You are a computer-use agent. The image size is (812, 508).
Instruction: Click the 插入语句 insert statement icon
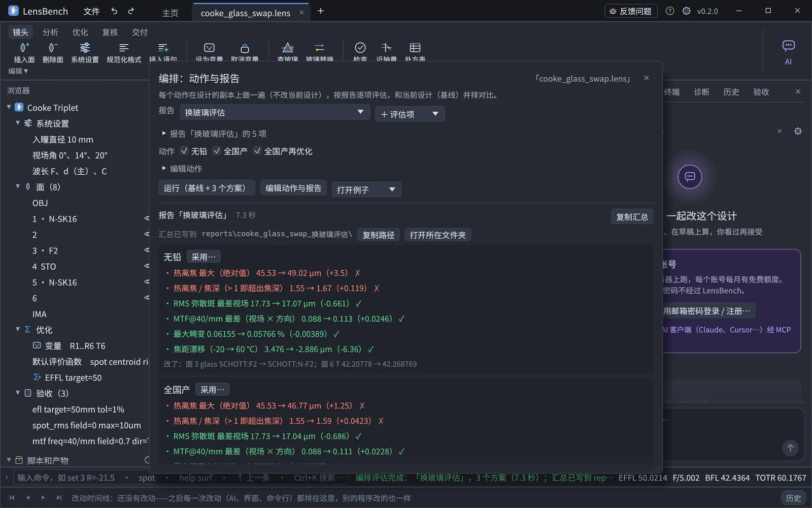[163, 48]
